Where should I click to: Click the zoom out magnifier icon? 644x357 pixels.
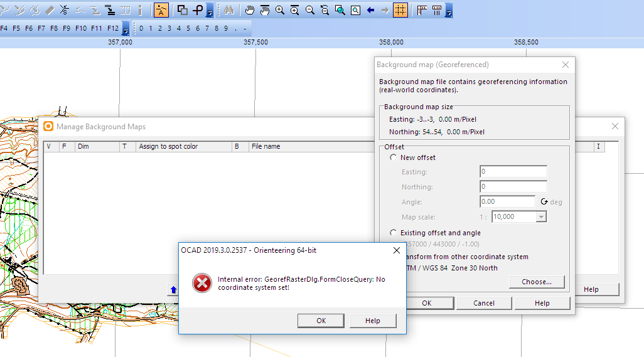pyautogui.click(x=310, y=10)
